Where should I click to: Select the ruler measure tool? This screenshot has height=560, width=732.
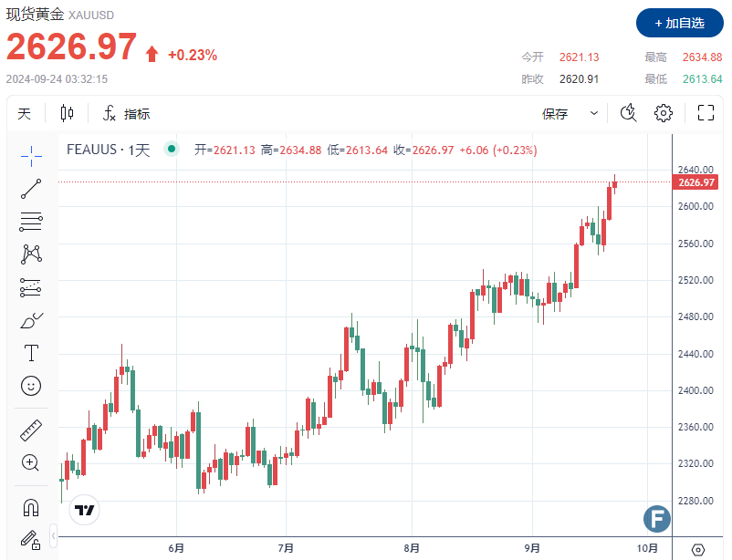[x=31, y=430]
